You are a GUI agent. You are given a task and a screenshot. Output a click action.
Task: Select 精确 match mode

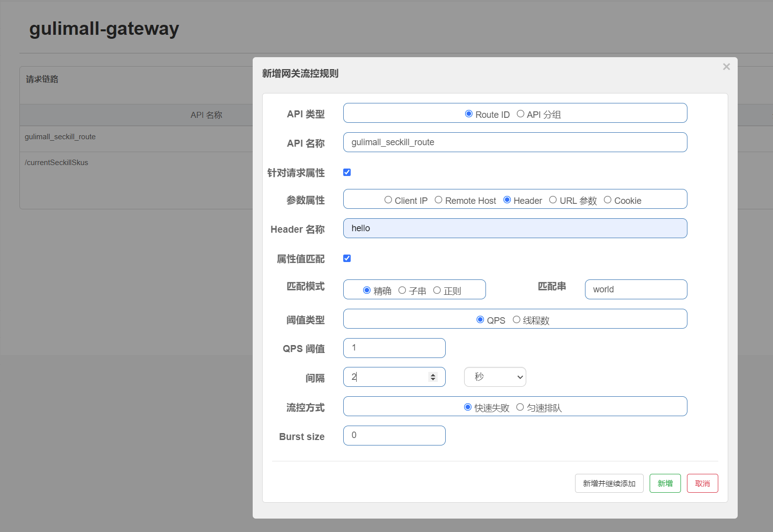pos(367,290)
